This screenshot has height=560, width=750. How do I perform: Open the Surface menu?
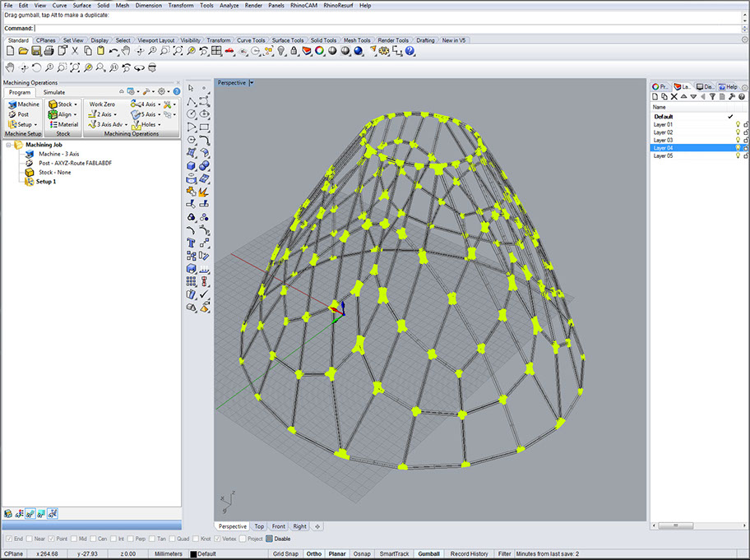click(81, 5)
